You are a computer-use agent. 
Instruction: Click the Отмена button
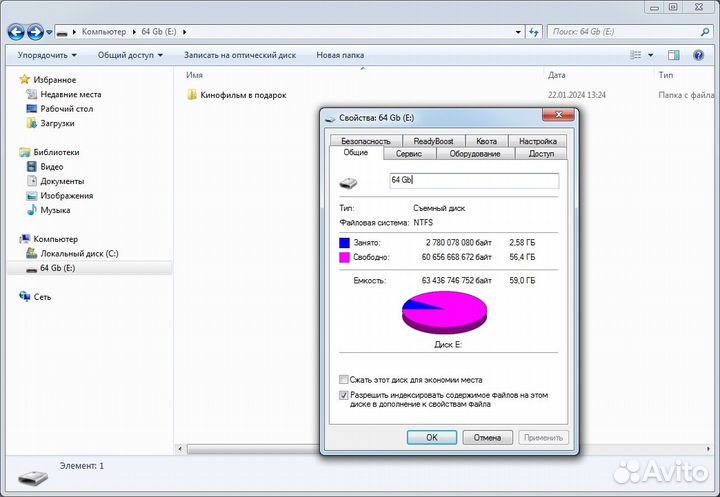[487, 437]
